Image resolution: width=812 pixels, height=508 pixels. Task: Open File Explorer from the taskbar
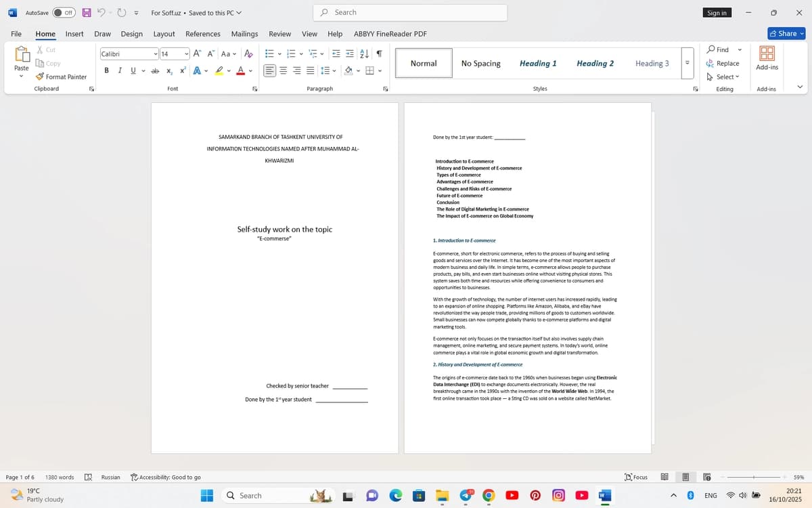442,496
